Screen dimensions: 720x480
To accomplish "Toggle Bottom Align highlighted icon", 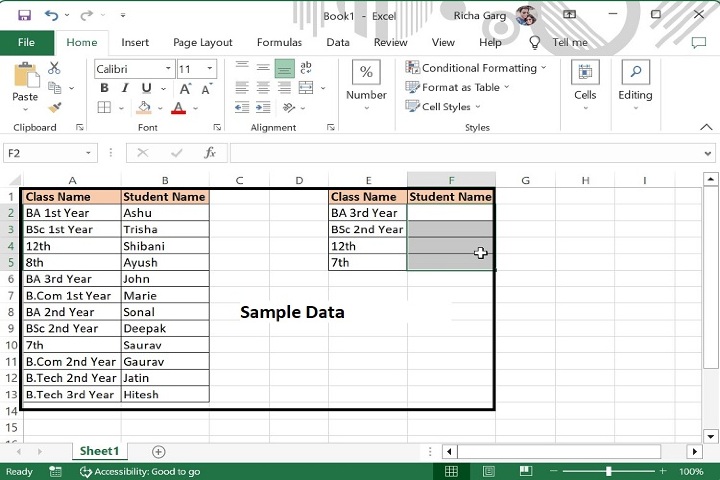I will [284, 68].
